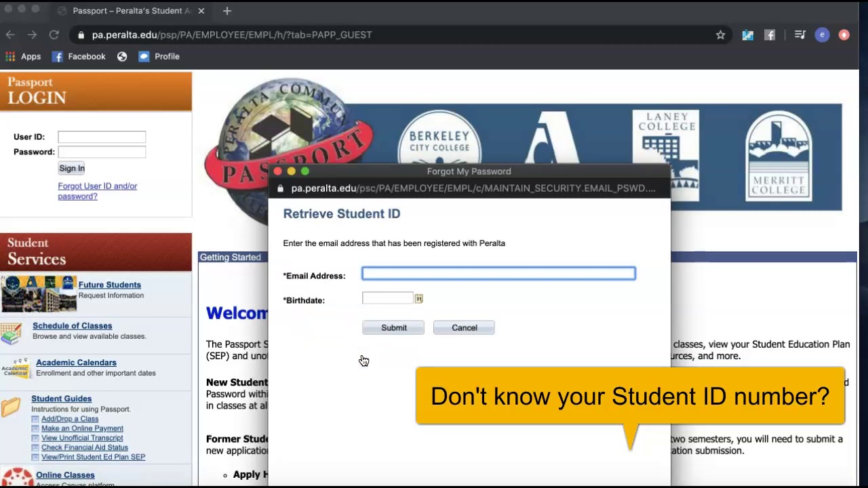The height and width of the screenshot is (488, 868).
Task: Open the Profile bookmark
Action: (159, 56)
